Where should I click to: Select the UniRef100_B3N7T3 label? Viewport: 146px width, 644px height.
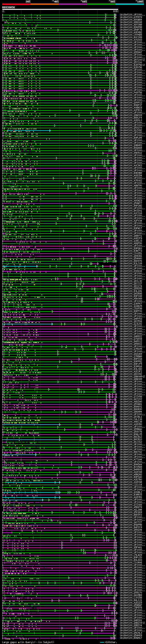(131, 251)
